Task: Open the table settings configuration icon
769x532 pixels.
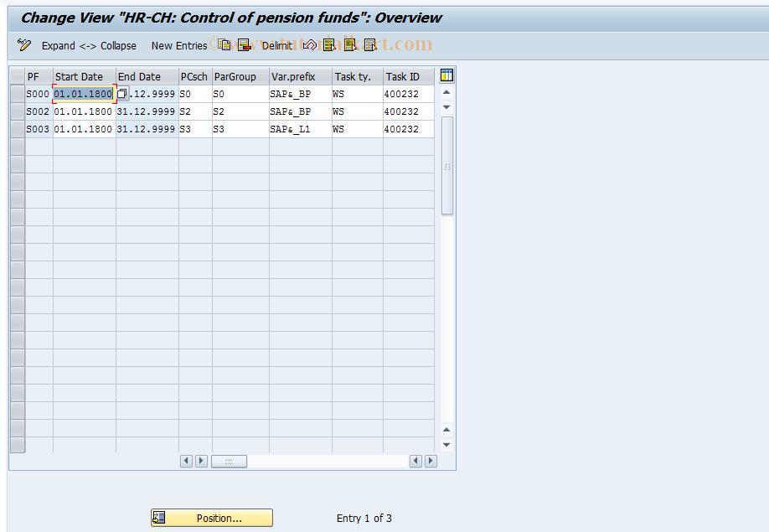Action: 446,75
